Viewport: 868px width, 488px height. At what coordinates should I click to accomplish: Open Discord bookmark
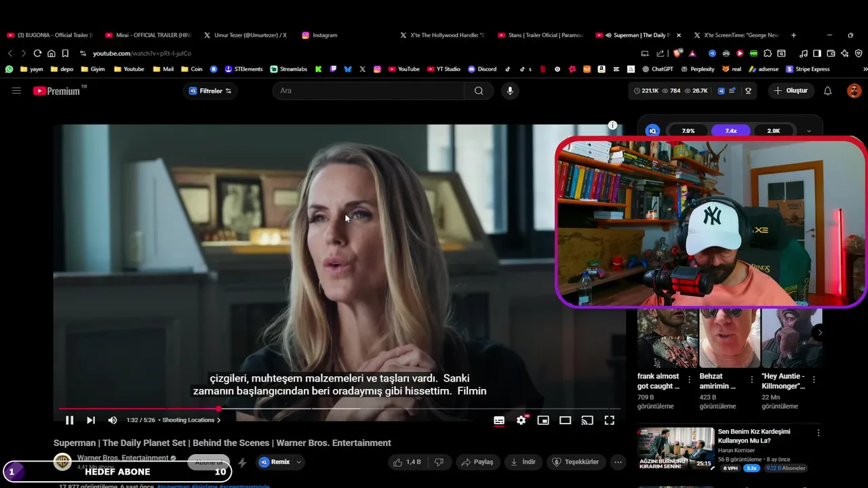pos(482,69)
